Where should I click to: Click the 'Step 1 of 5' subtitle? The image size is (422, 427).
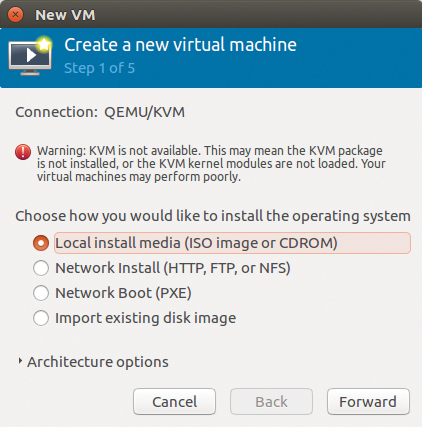pyautogui.click(x=100, y=68)
